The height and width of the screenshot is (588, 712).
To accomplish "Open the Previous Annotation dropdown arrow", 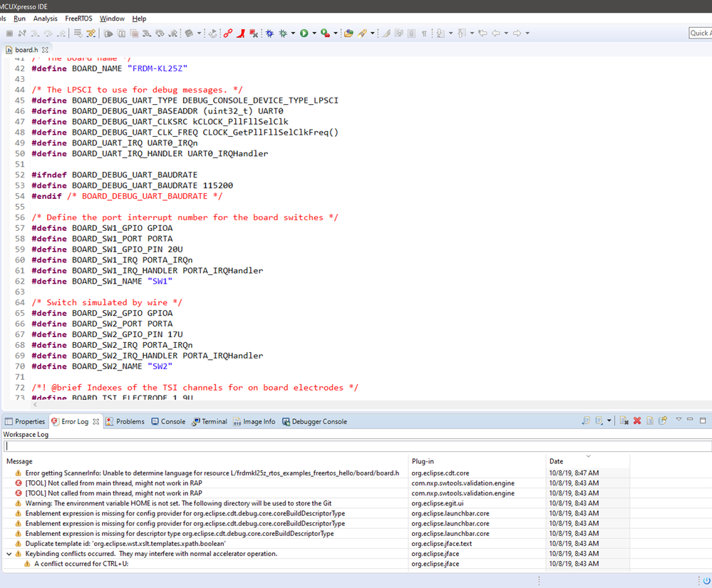I will [473, 33].
